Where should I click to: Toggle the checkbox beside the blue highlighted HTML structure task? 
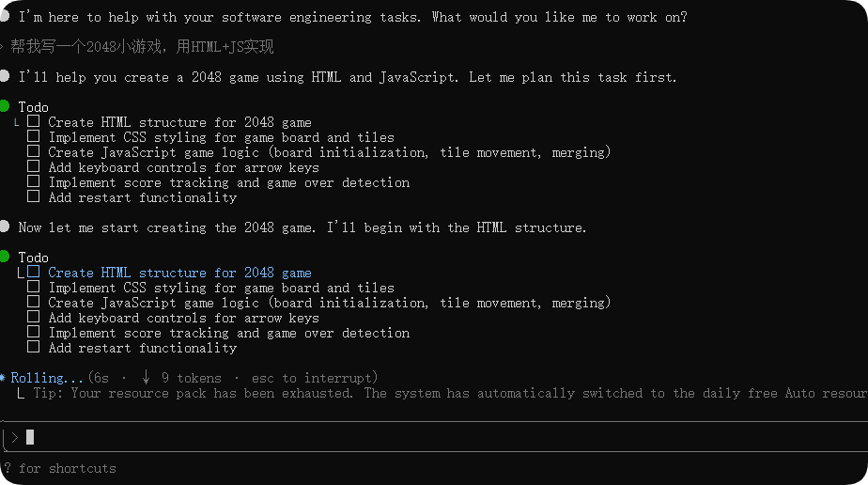(34, 273)
